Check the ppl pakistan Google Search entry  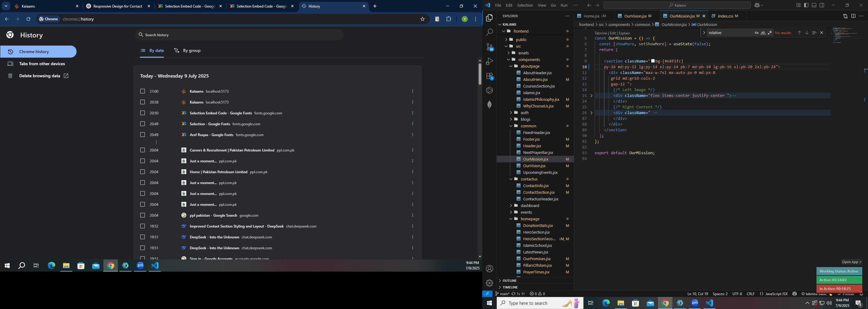tap(143, 215)
